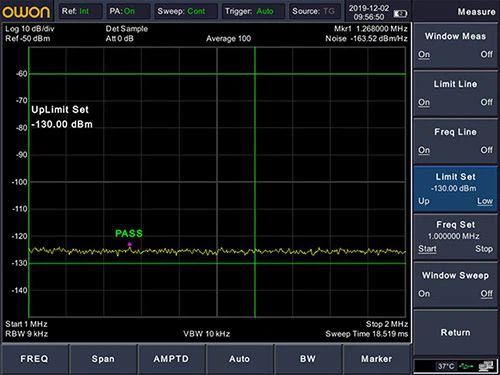This screenshot has width=500, height=375.
Task: Choose Up under Limit Set
Action: [x=424, y=201]
